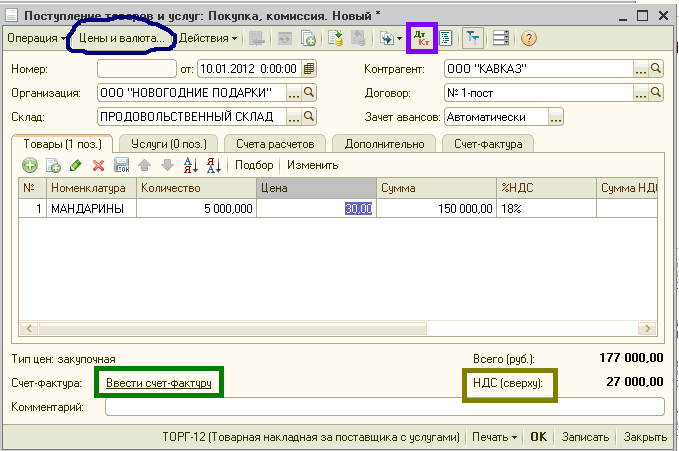Viewport: 679px width, 451px height.
Task: Click the Контрагент field with ООО "КАВКАЗ"
Action: click(539, 68)
